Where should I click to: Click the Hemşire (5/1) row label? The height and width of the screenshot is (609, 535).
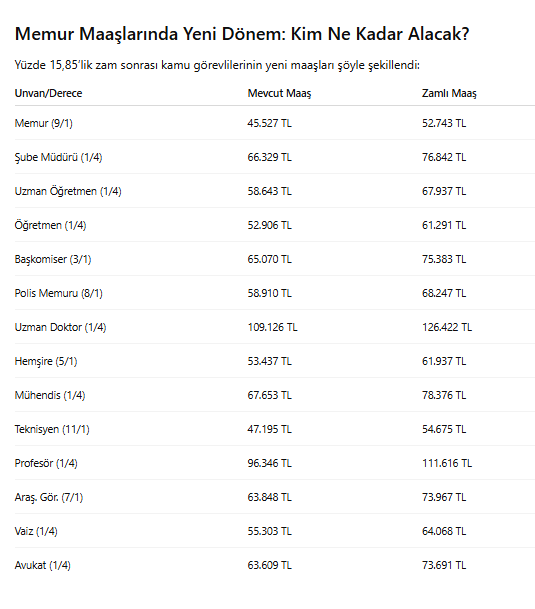[x=46, y=362]
